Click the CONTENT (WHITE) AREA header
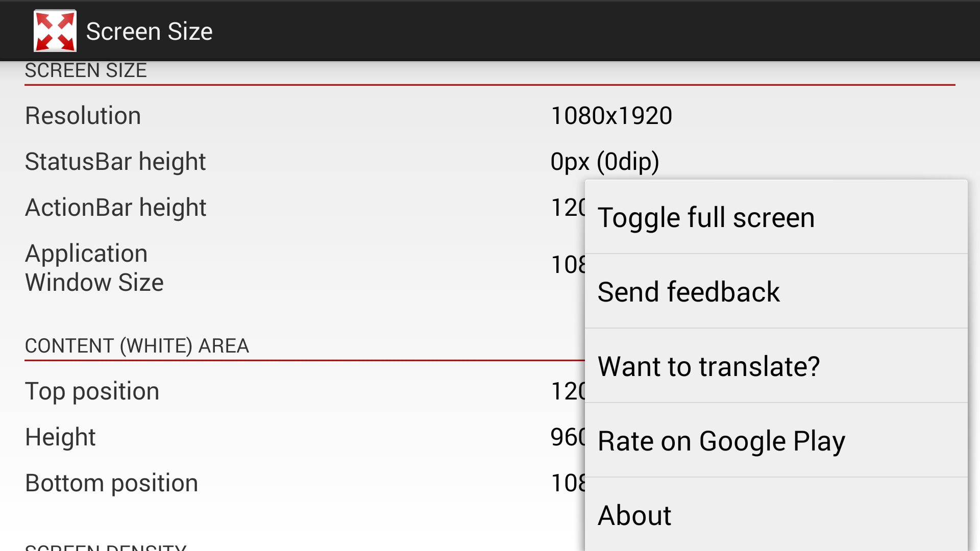This screenshot has height=551, width=980. point(137,346)
